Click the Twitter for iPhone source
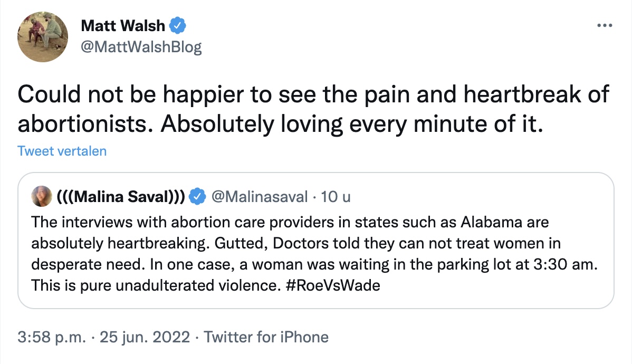 pos(266,337)
